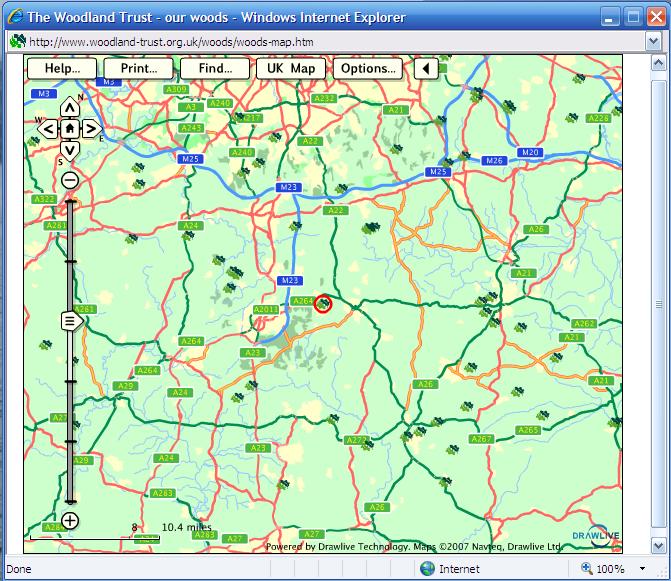Click the M26 motorway label
671x581 pixels.
[x=494, y=160]
